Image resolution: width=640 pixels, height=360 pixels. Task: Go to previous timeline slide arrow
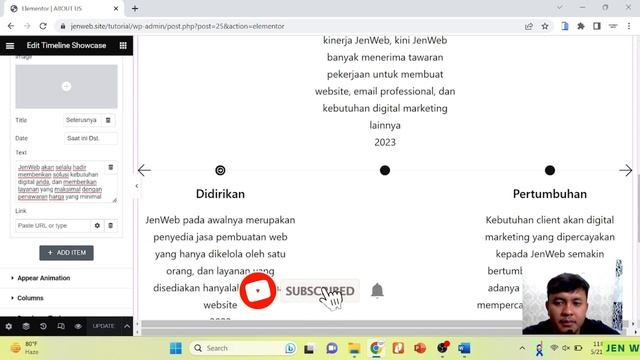click(144, 170)
